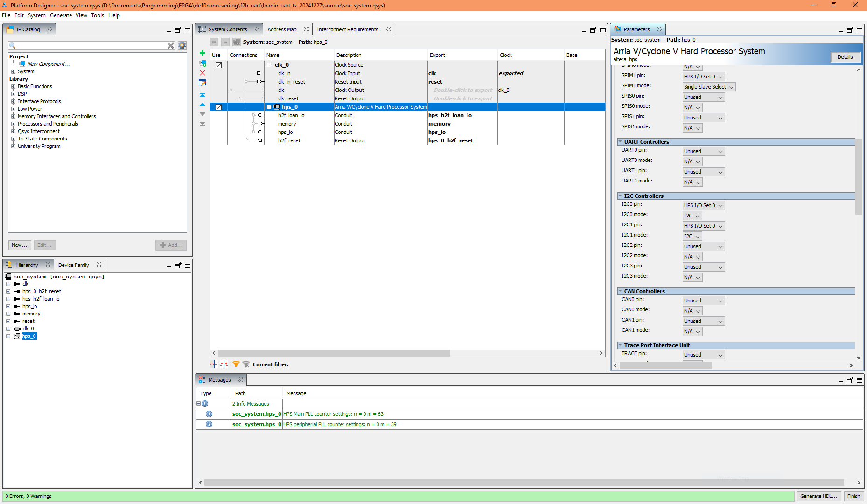Uncheck the Use checkbox for hps_0
This screenshot has width=867, height=504.
point(218,107)
